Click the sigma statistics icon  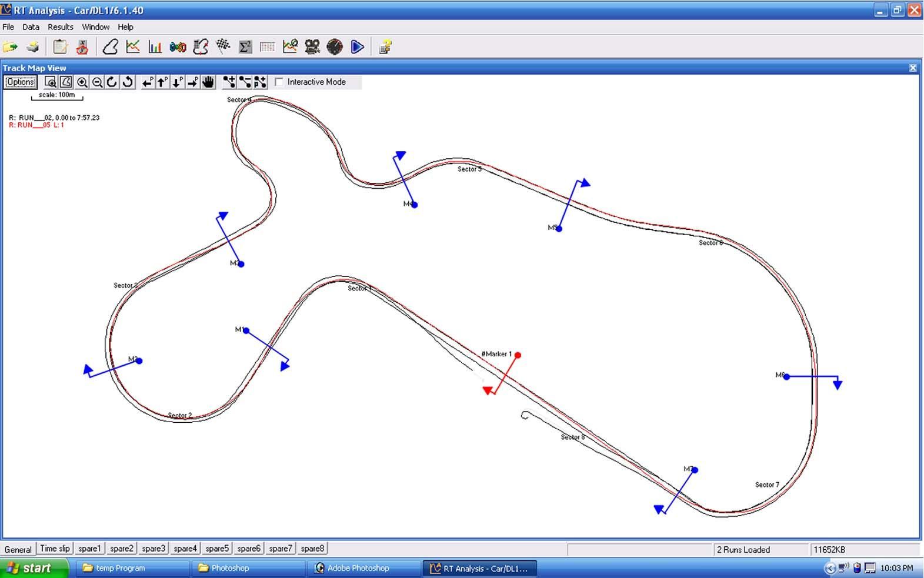tap(245, 47)
